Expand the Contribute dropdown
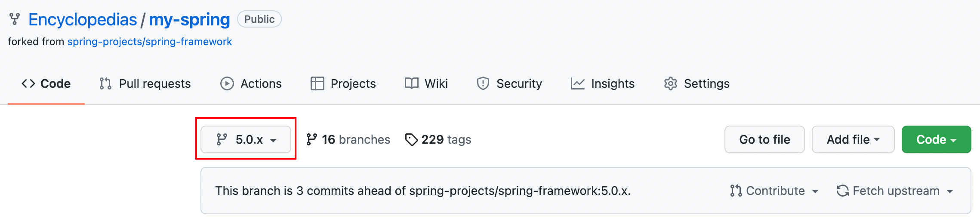 click(774, 191)
